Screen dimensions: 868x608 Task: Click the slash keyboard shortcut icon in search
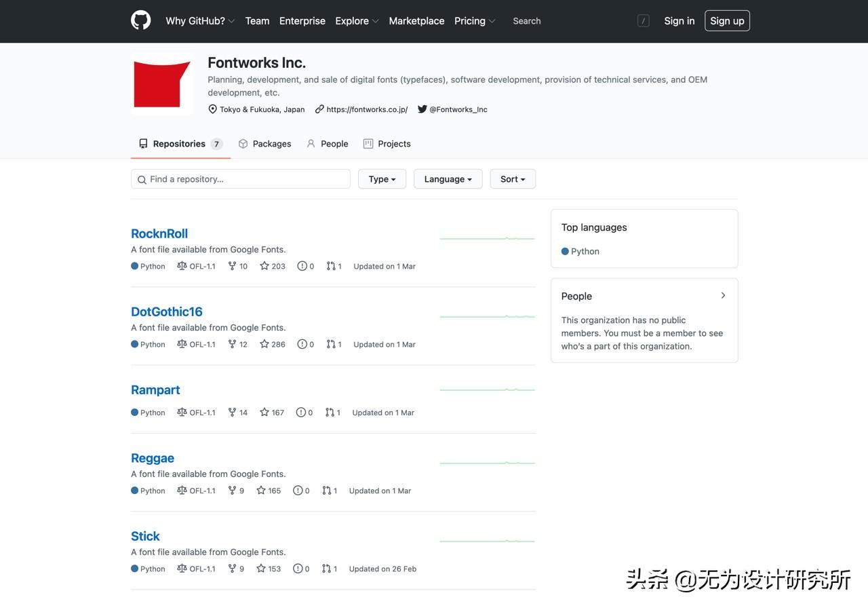[644, 21]
